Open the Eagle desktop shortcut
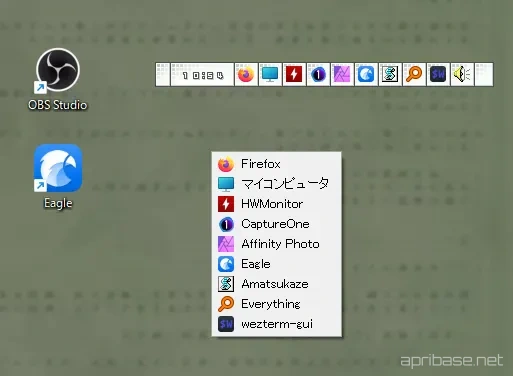This screenshot has height=376, width=513. click(x=58, y=177)
